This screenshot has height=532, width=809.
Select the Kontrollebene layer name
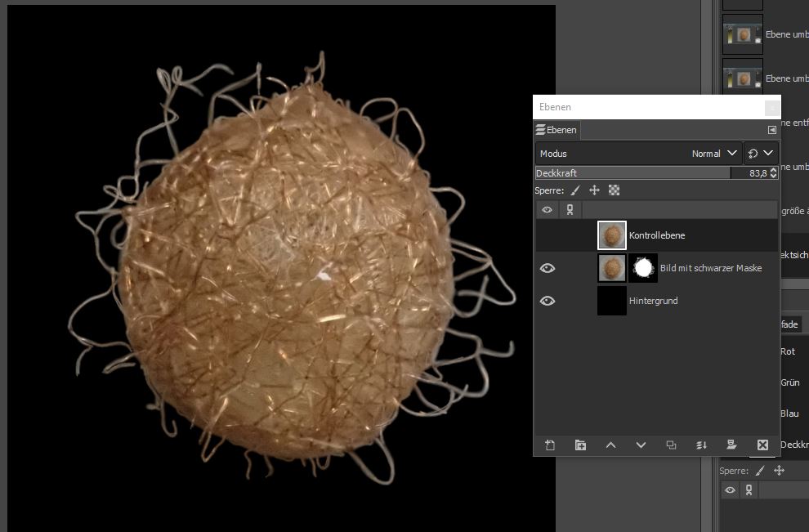(657, 235)
